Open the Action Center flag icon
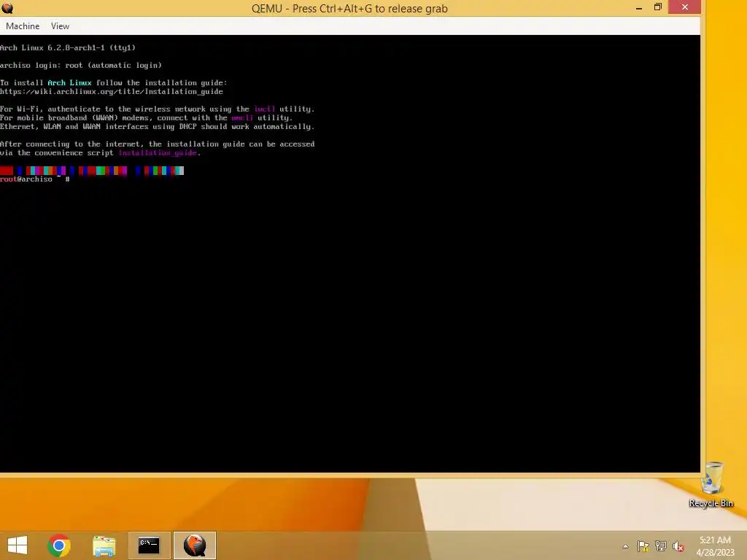 coord(643,546)
